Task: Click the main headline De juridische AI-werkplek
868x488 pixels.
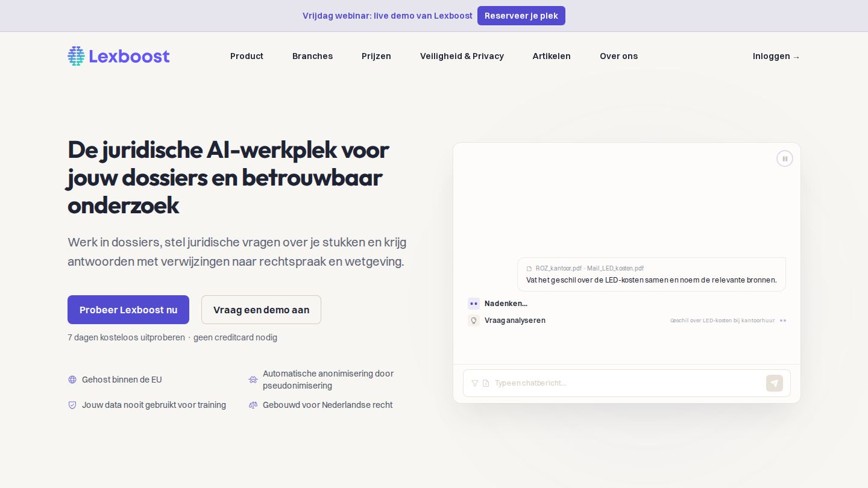Action: (x=228, y=177)
